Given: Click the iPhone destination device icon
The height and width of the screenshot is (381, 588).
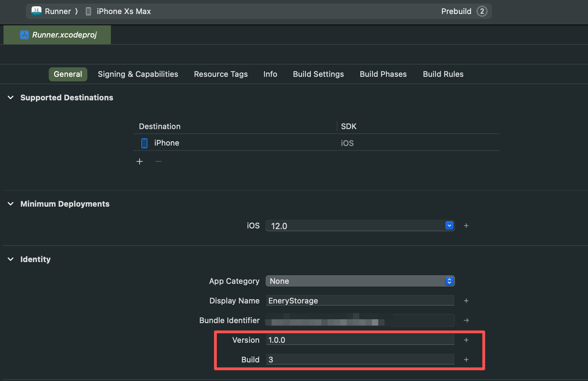Looking at the screenshot, I should (x=144, y=143).
